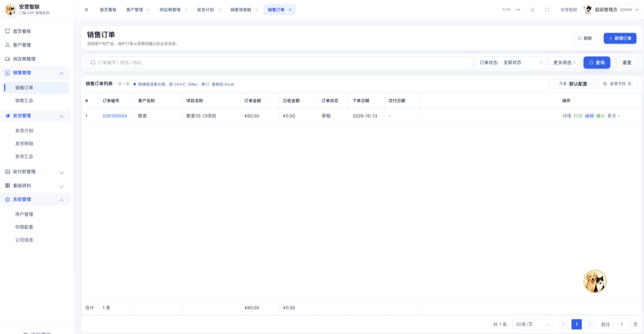This screenshot has width=644, height=334.
Task: Expand the 更多筛选 filters
Action: click(565, 63)
